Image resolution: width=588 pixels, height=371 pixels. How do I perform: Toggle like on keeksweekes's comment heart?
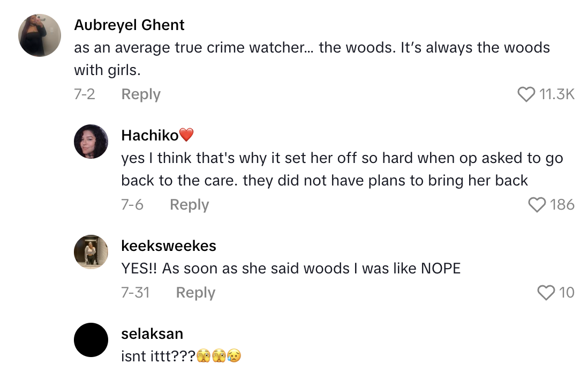click(x=546, y=292)
